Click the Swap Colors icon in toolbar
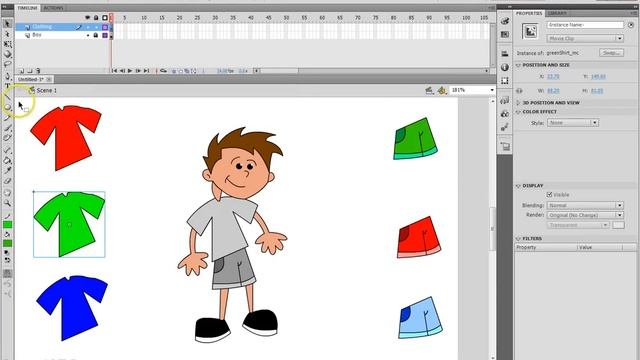The image size is (640, 360). click(7, 260)
